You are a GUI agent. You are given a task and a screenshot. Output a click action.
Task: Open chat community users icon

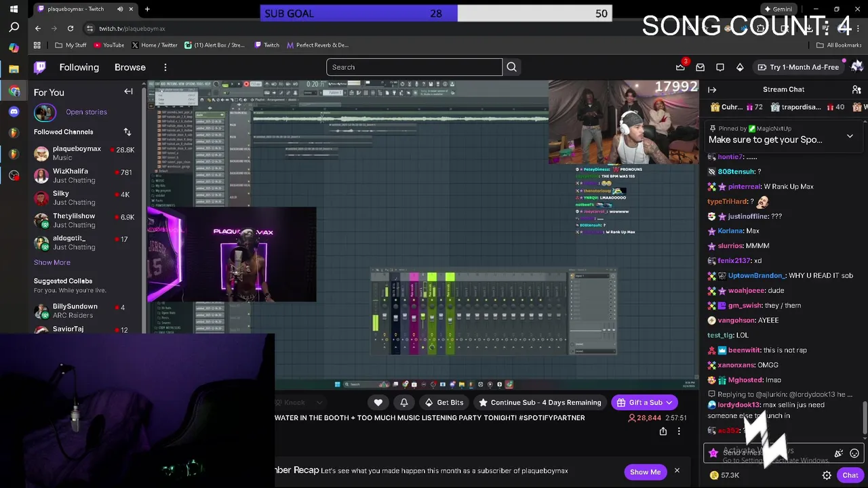[856, 89]
